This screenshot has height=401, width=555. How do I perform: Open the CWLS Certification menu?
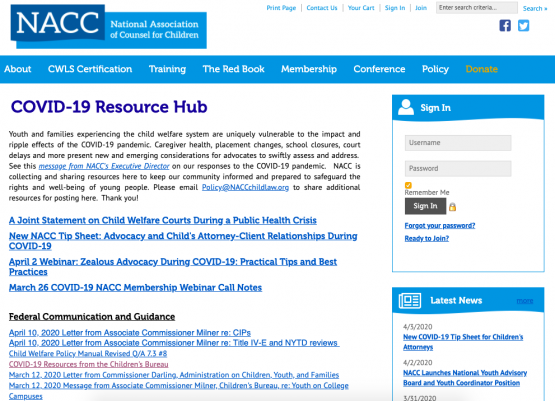pos(90,69)
